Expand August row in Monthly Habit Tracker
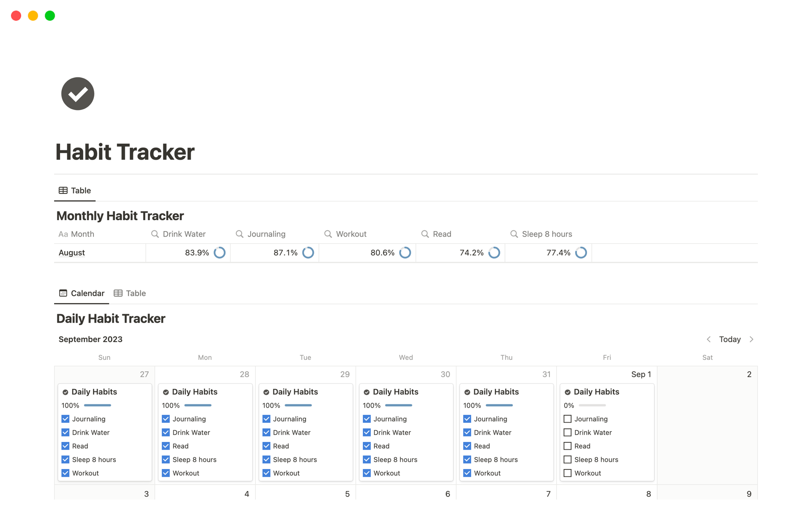The height and width of the screenshot is (508, 812). [x=71, y=253]
